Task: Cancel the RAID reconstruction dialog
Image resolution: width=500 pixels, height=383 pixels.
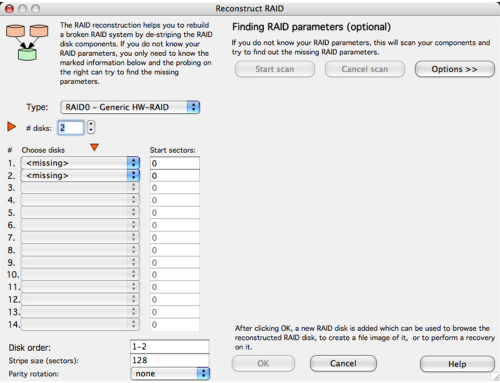Action: point(343,363)
